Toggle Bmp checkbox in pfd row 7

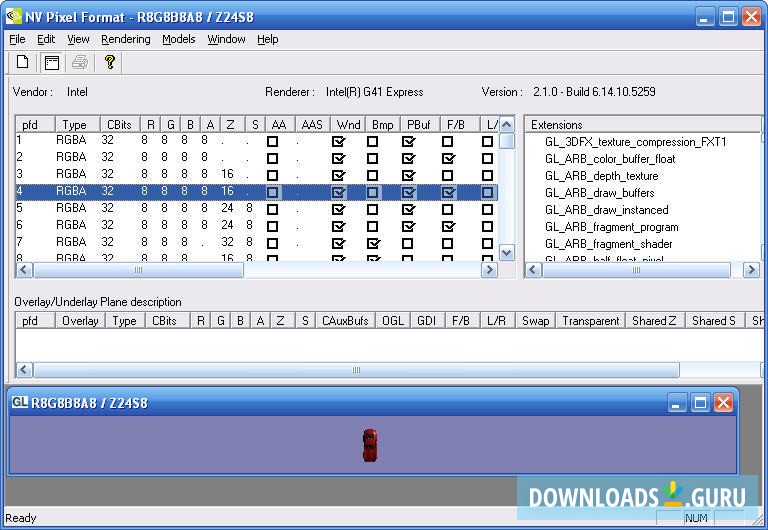click(x=373, y=243)
